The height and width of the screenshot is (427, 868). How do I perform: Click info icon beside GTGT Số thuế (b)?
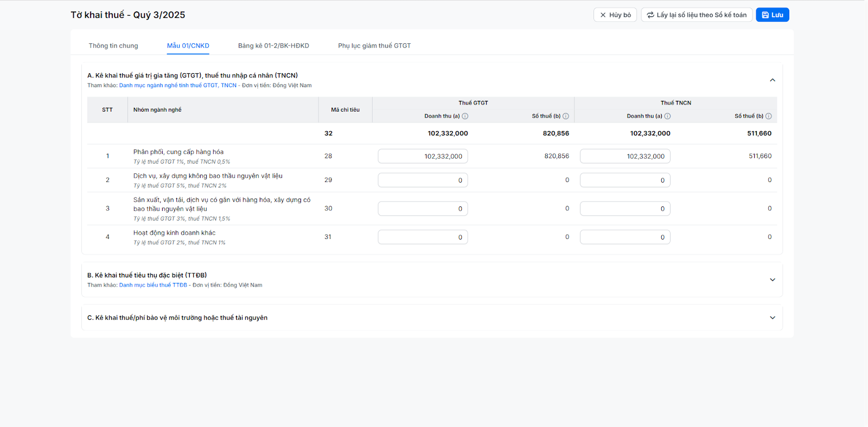point(566,116)
